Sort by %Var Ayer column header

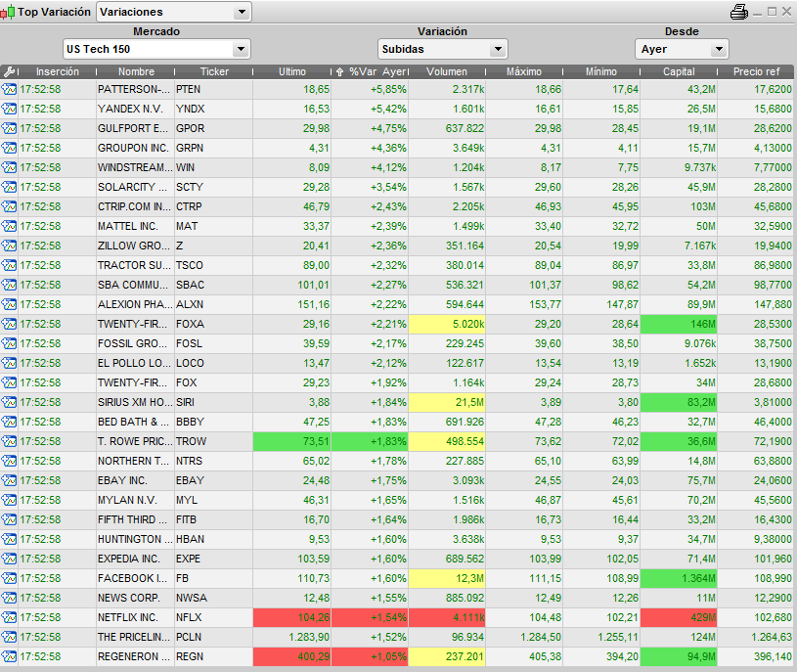(x=371, y=71)
